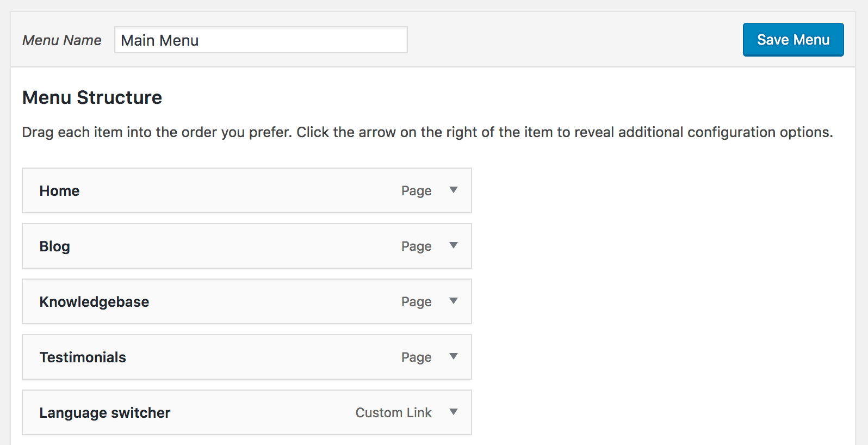Click the Menu Name label
Screen dimensions: 868x445
tap(61, 40)
